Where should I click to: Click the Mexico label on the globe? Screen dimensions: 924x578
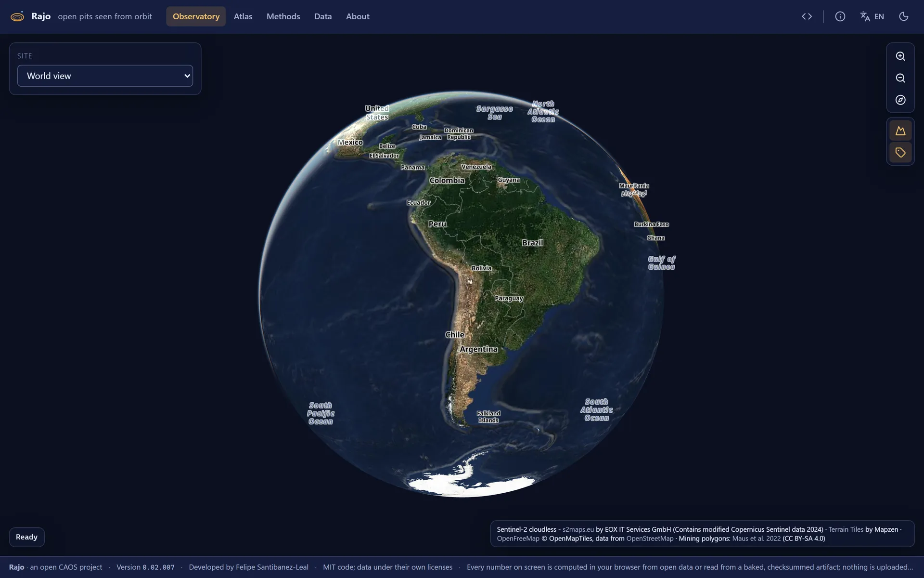(x=350, y=143)
